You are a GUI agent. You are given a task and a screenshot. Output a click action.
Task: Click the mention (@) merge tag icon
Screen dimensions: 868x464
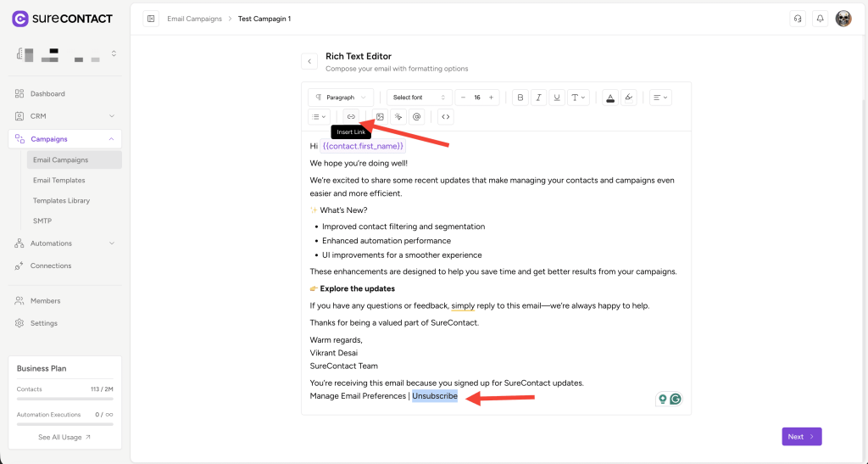click(416, 116)
